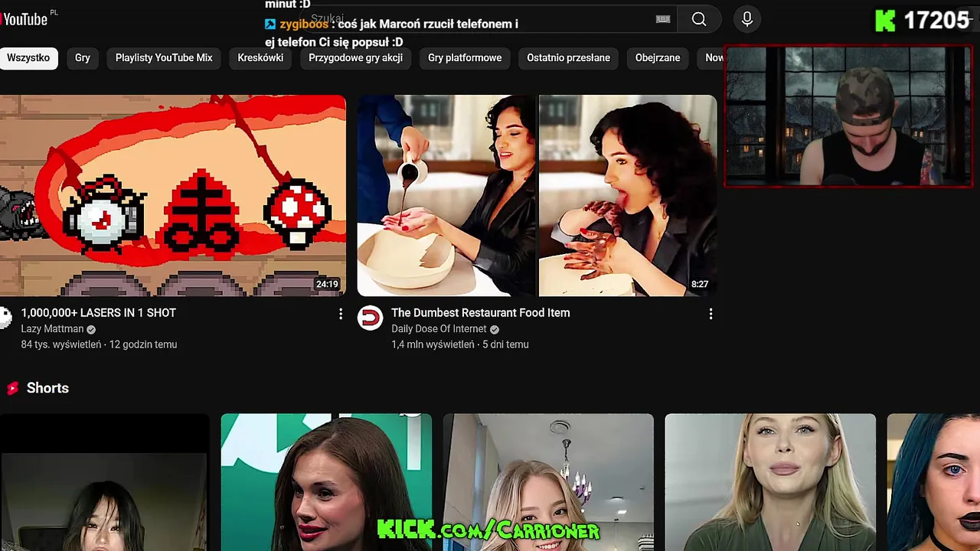Click the zygiboos chat username

pyautogui.click(x=304, y=24)
